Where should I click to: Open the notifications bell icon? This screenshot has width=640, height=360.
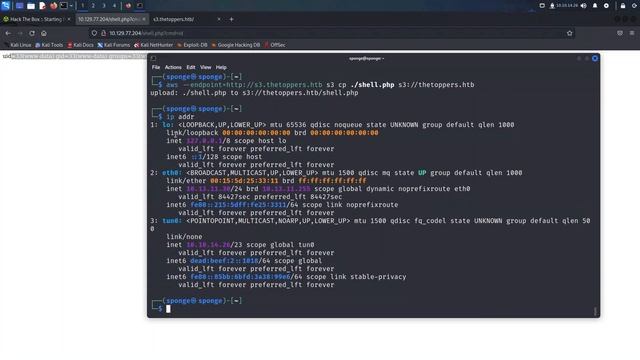(595, 6)
